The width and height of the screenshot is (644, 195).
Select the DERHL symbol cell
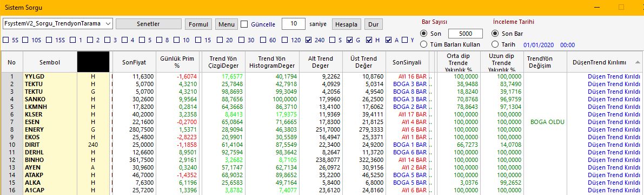point(50,152)
